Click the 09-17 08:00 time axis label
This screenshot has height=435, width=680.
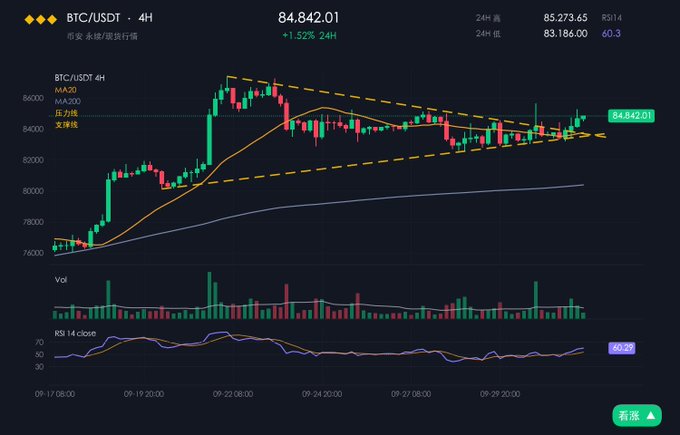tap(55, 394)
